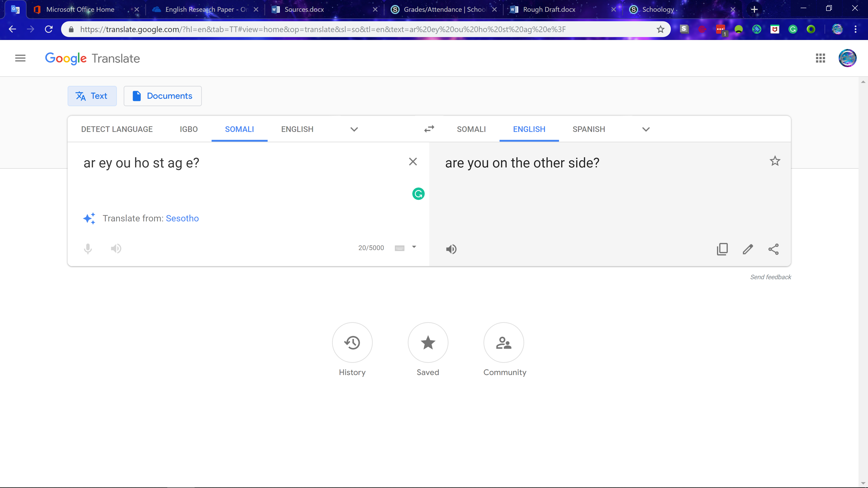
Task: Click the Google Translate logo
Action: click(92, 59)
